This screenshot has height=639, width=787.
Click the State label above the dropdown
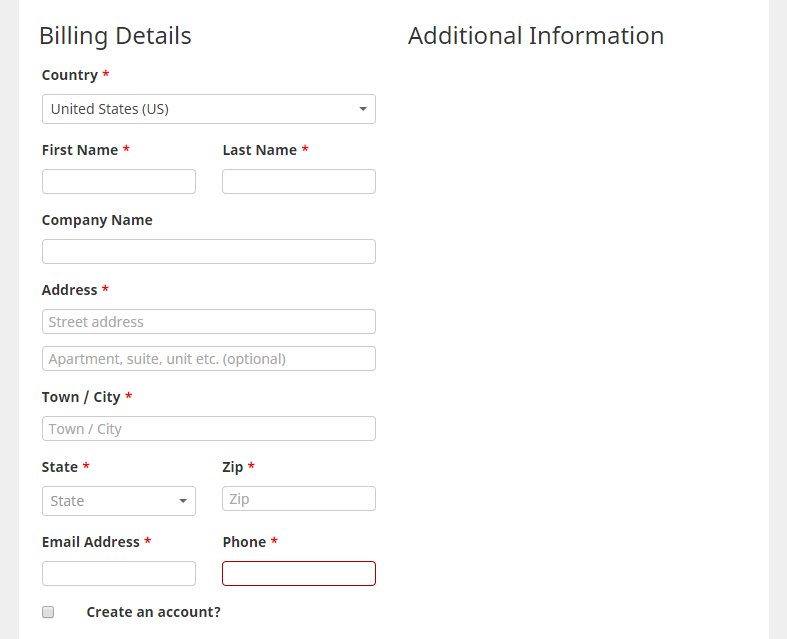pyautogui.click(x=60, y=467)
